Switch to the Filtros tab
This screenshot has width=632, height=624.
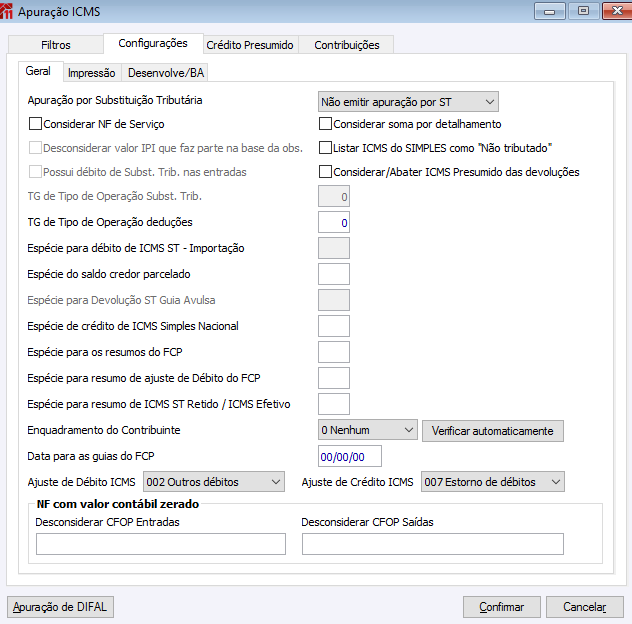coord(56,45)
